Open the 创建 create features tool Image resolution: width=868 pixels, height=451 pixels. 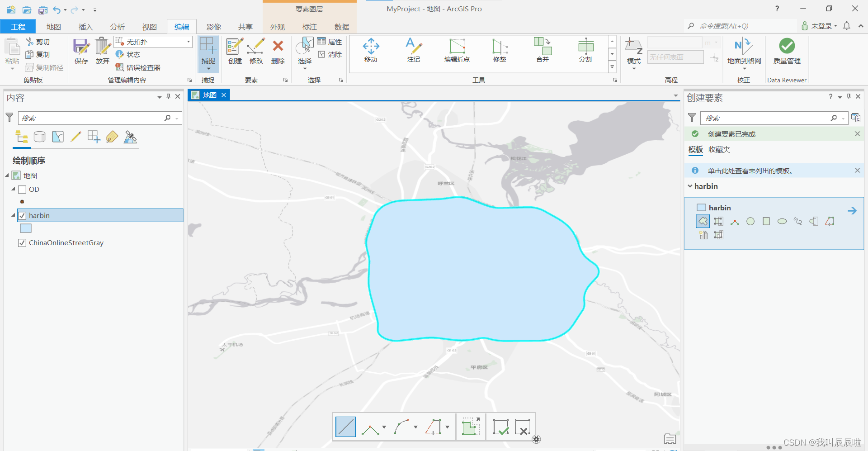click(x=235, y=51)
